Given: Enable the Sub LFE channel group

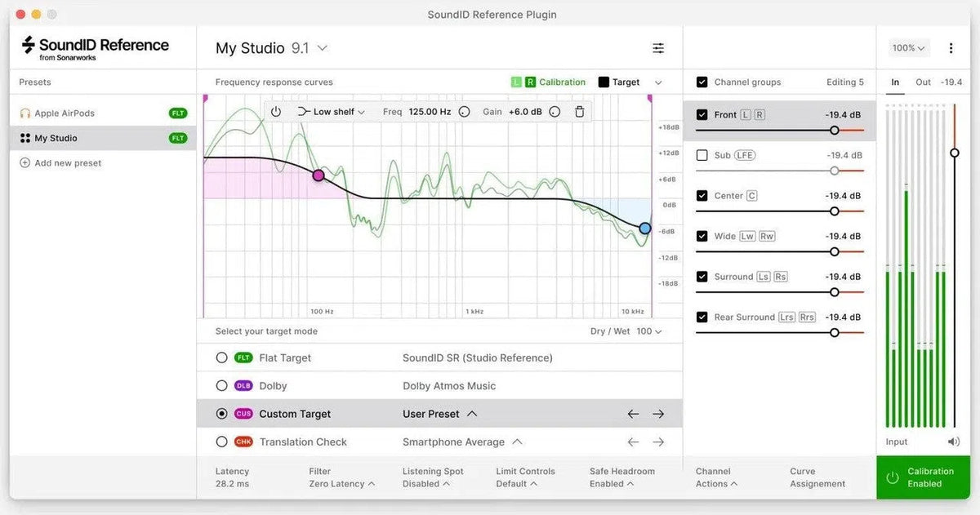Looking at the screenshot, I should pos(702,154).
